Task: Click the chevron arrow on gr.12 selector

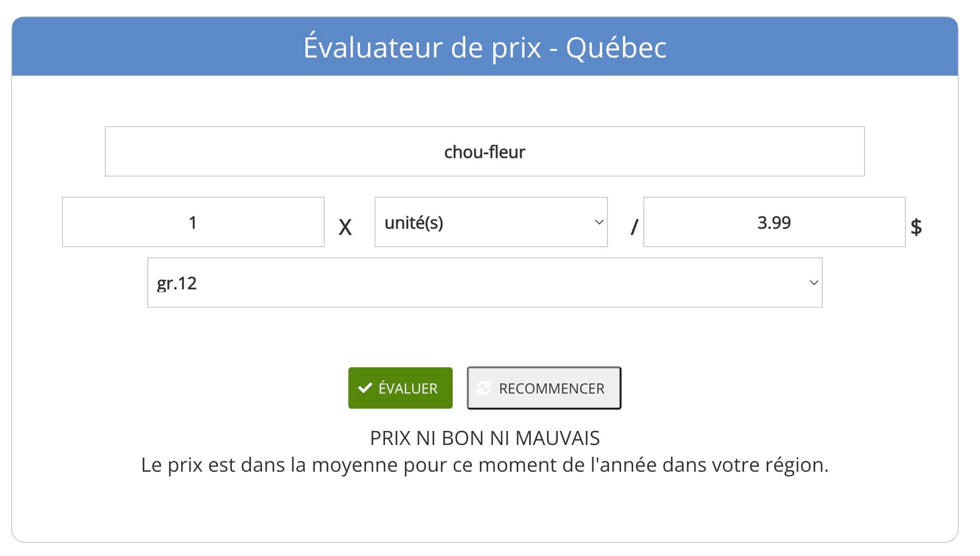Action: 813,283
